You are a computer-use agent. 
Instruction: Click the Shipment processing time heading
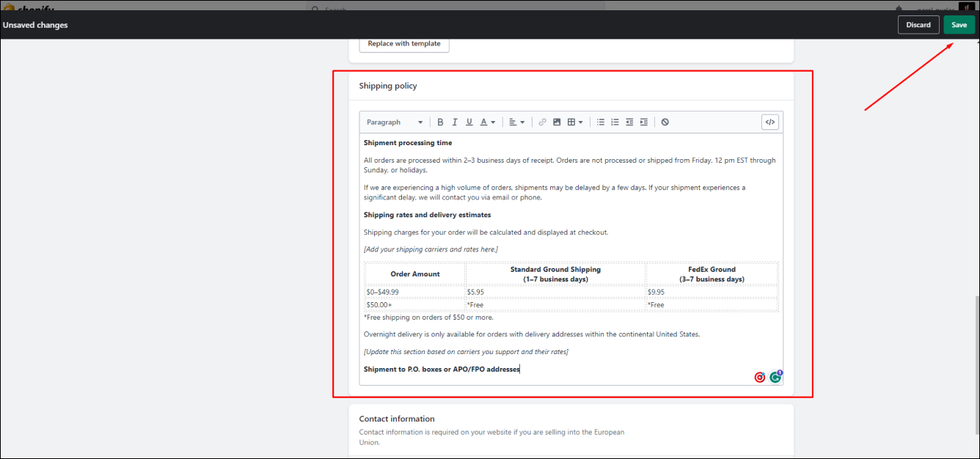pos(408,143)
